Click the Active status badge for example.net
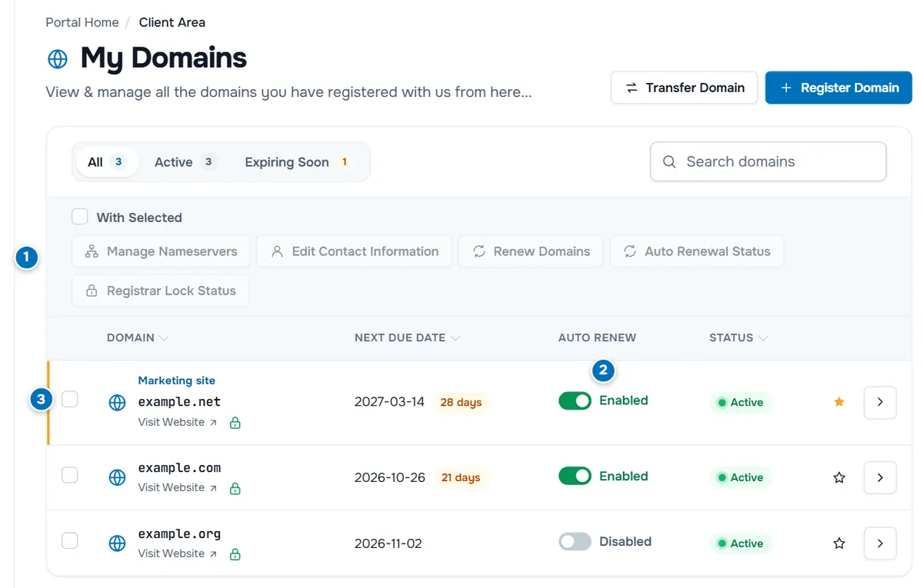923x588 pixels. [741, 402]
